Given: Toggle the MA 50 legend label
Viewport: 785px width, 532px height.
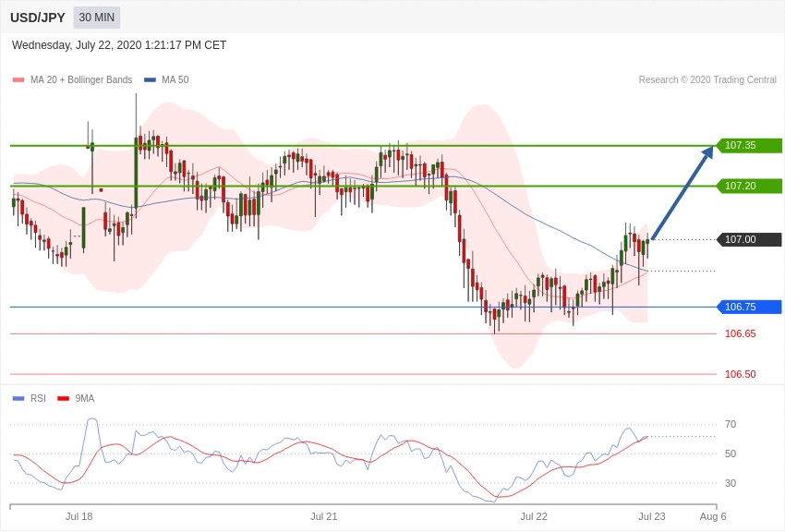Looking at the screenshot, I should tap(175, 80).
